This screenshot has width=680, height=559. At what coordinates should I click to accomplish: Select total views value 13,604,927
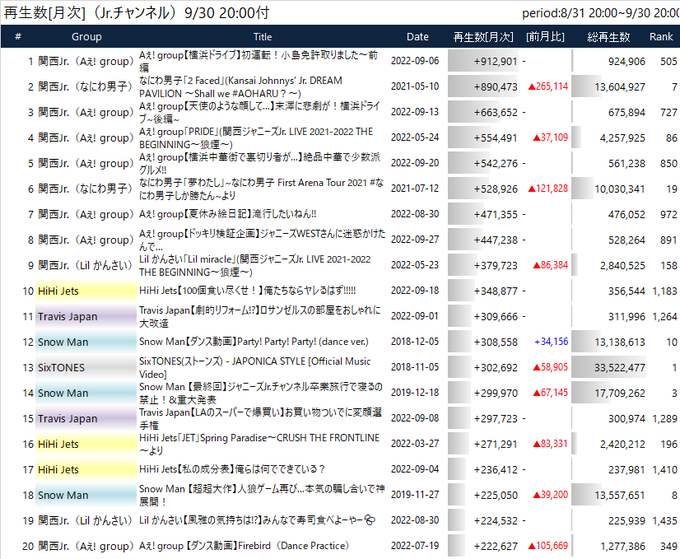(x=620, y=87)
